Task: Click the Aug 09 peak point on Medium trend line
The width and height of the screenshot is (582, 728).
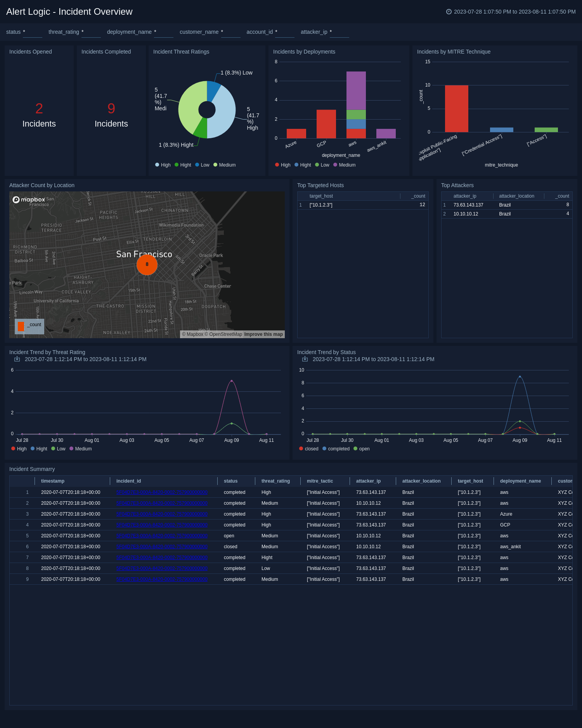Action: (x=232, y=381)
